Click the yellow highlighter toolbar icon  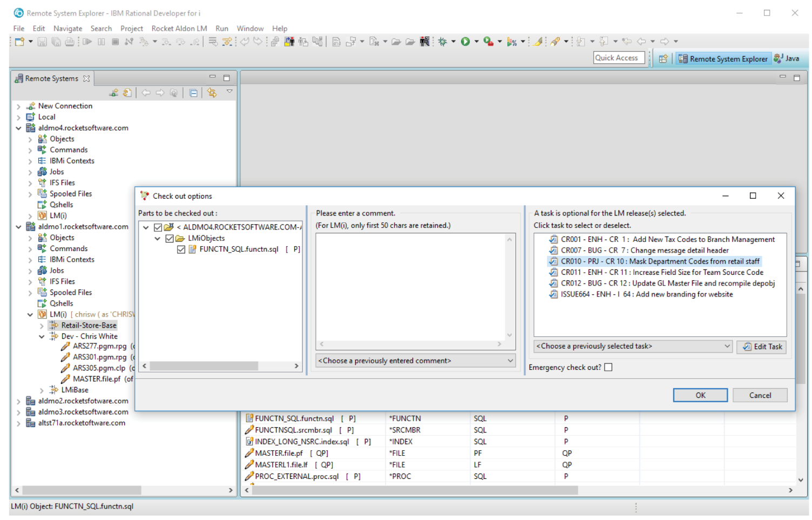point(538,42)
